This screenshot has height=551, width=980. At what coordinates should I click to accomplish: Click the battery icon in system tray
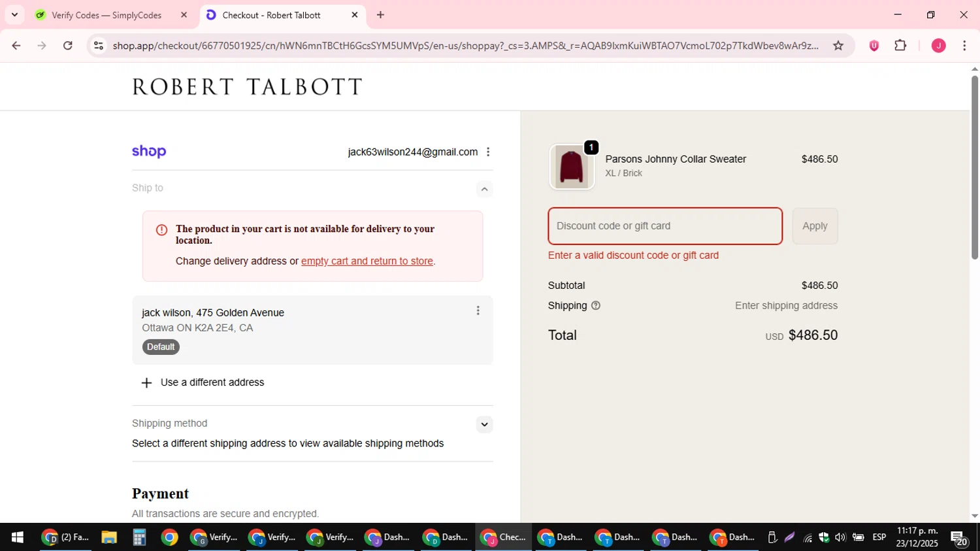pyautogui.click(x=858, y=537)
